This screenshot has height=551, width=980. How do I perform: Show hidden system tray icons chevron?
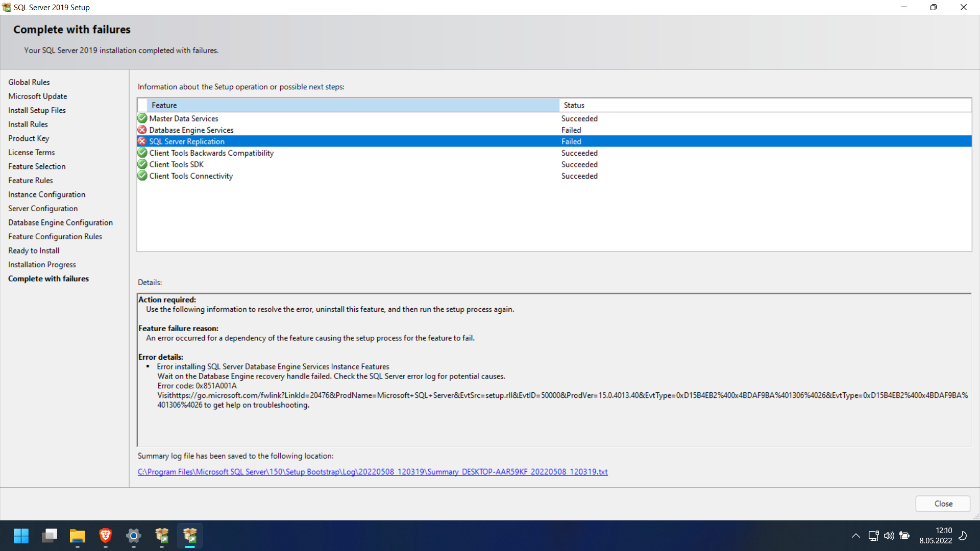click(856, 536)
